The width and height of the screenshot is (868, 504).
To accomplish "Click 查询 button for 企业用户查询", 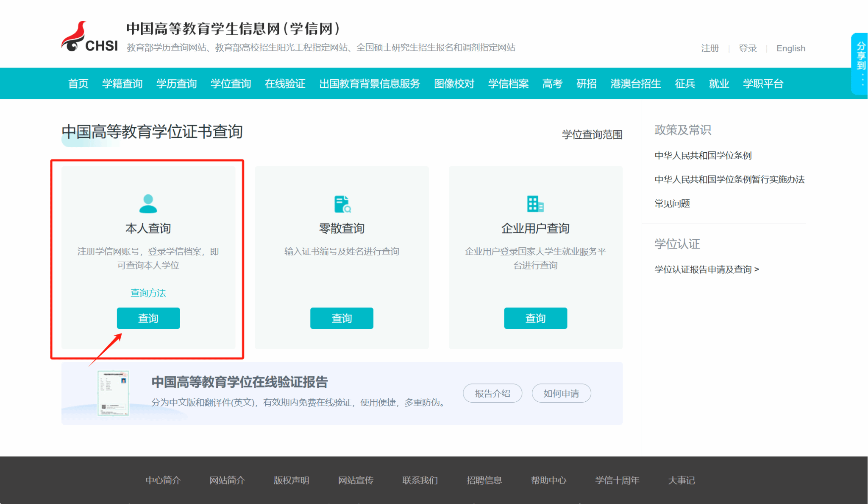I will (x=536, y=318).
